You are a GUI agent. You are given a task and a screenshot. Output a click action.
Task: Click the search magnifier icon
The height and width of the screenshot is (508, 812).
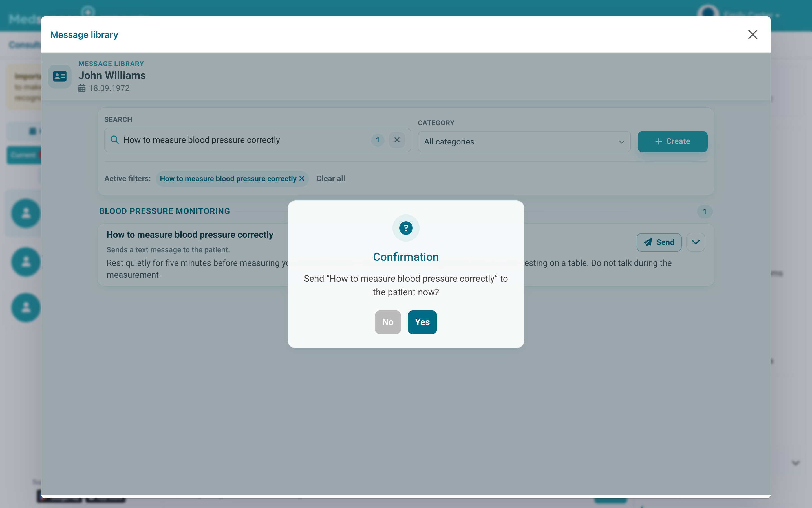click(114, 140)
